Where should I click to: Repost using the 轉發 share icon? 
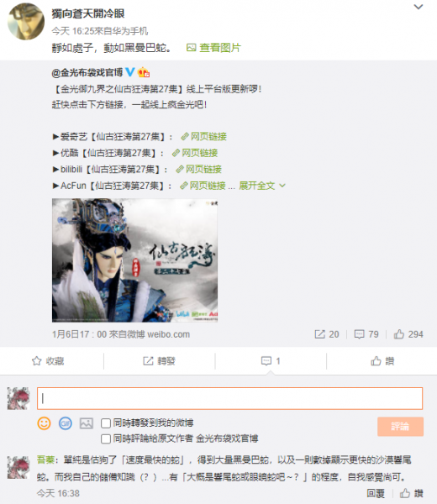pyautogui.click(x=159, y=361)
